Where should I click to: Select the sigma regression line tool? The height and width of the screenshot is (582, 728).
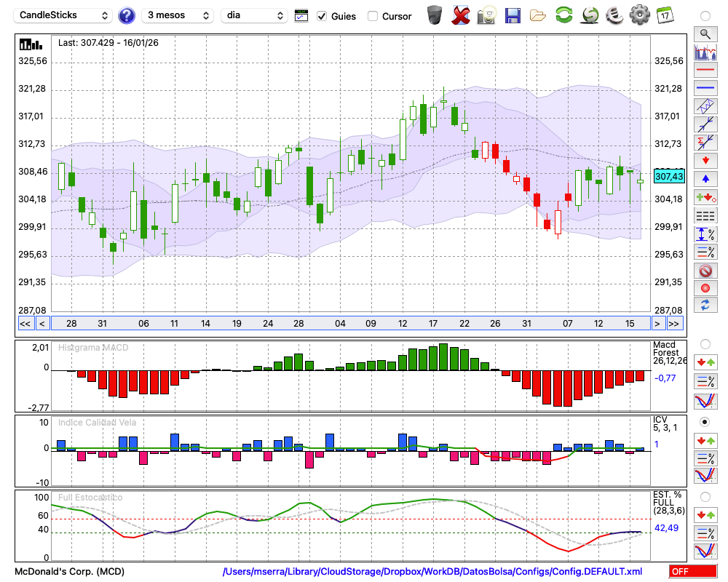(x=705, y=143)
